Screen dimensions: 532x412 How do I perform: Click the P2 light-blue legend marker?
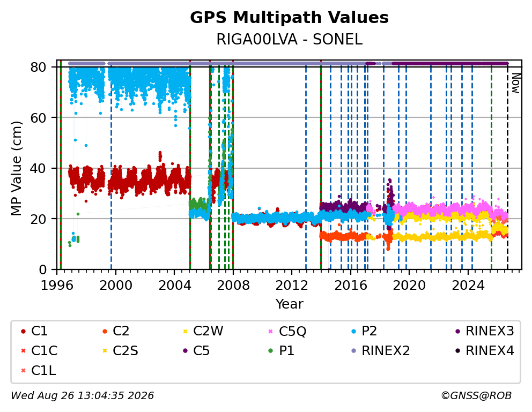(354, 331)
